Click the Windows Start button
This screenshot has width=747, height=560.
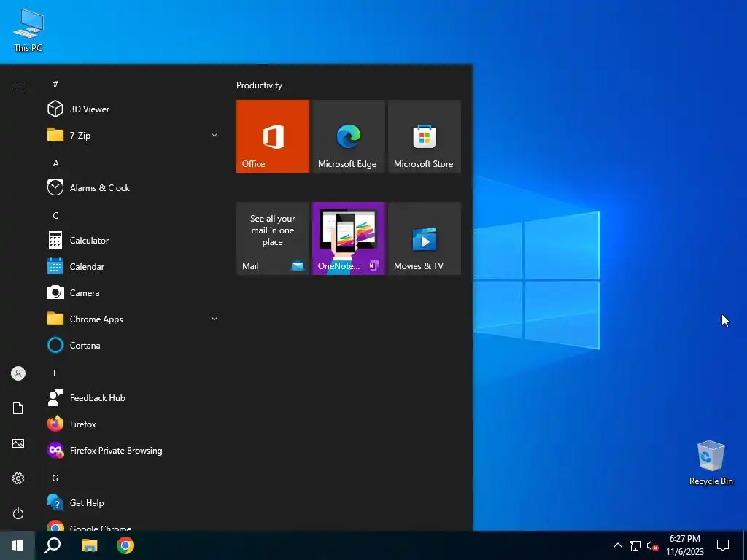coord(18,545)
